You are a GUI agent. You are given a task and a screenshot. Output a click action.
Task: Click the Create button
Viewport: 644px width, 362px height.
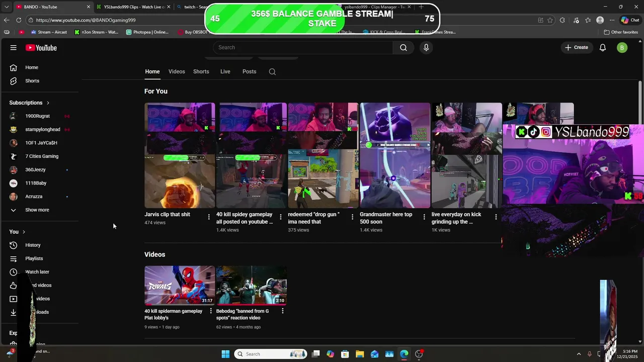click(577, 47)
